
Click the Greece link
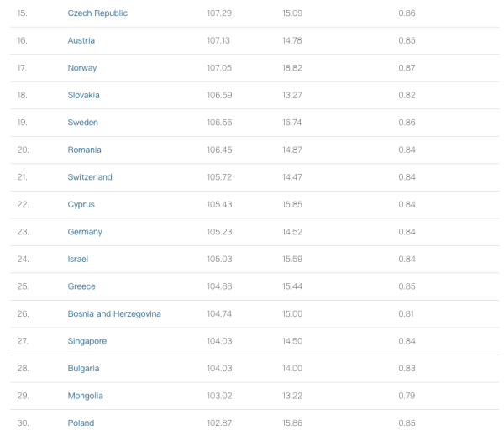coord(81,286)
